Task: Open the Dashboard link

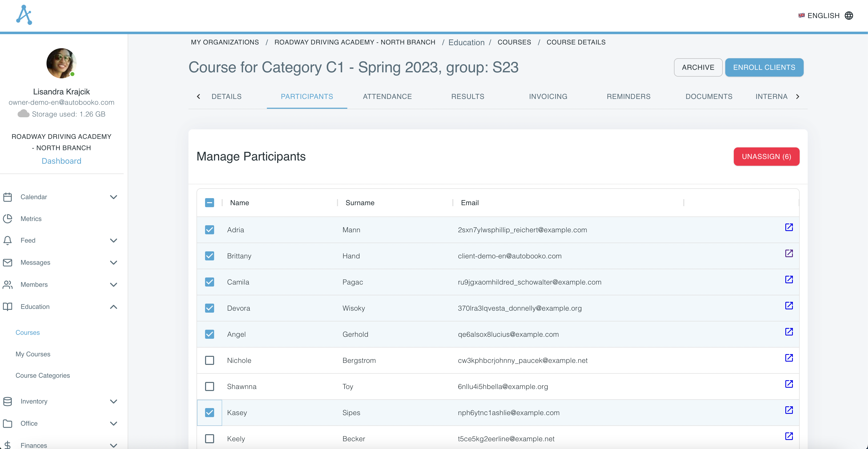Action: [x=61, y=161]
